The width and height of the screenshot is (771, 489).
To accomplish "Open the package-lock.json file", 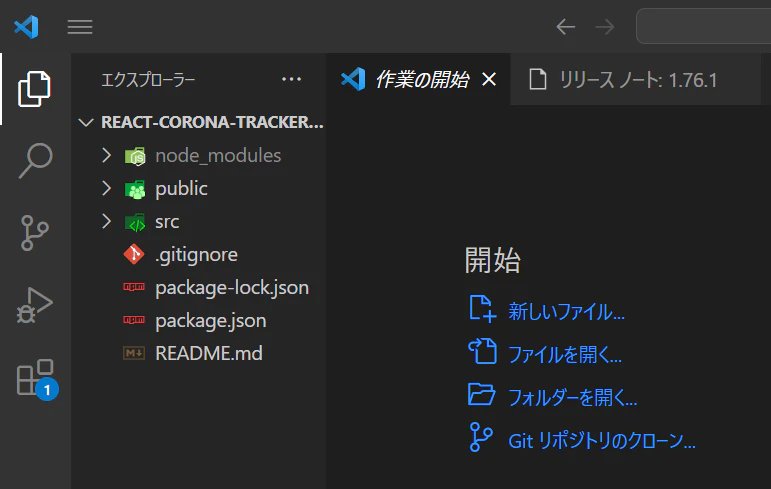I will tap(232, 288).
